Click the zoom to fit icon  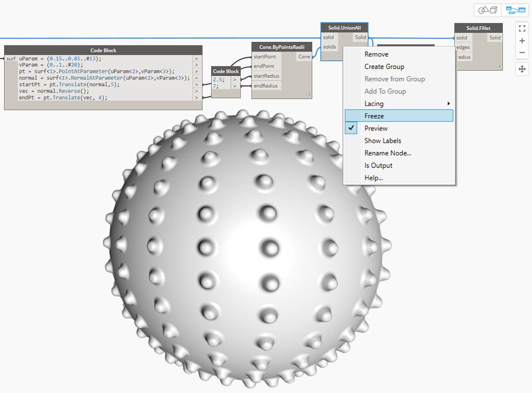(x=522, y=28)
